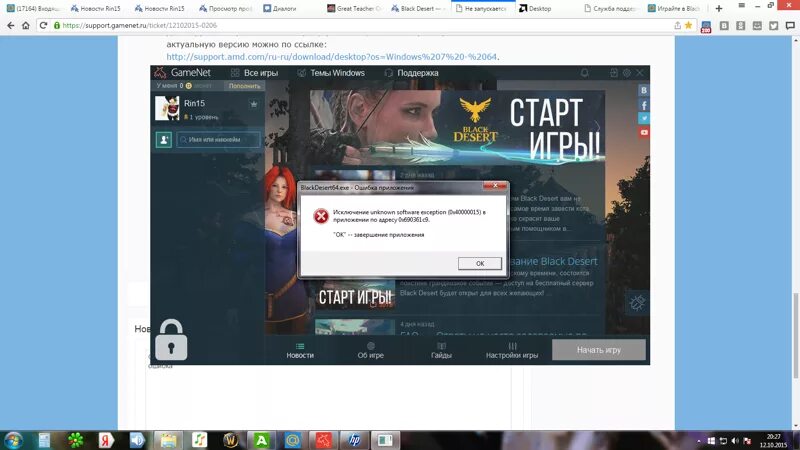Click the Black Desert news headline link
Screen dimensions: 800x450
pyautogui.click(x=553, y=261)
